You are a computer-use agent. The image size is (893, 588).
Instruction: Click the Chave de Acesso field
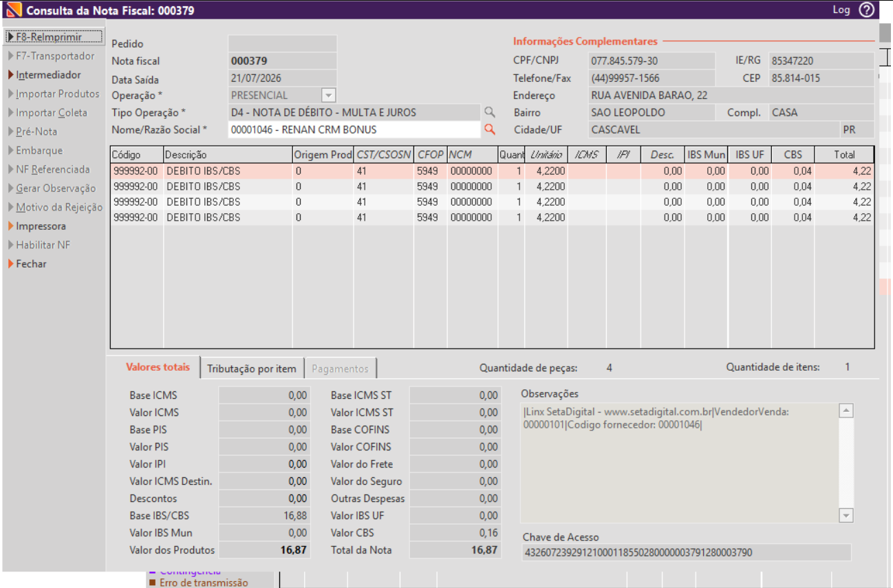[x=686, y=552]
